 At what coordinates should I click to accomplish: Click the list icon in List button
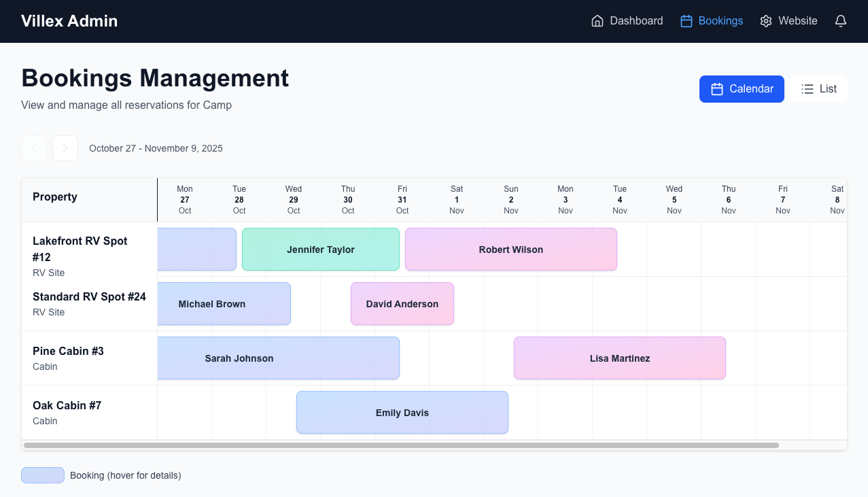tap(808, 89)
